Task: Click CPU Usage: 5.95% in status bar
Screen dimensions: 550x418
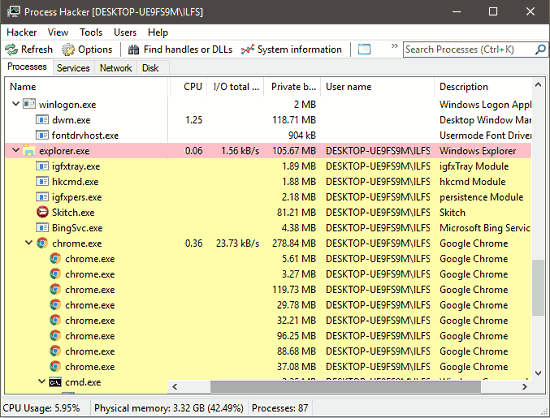Action: point(41,408)
